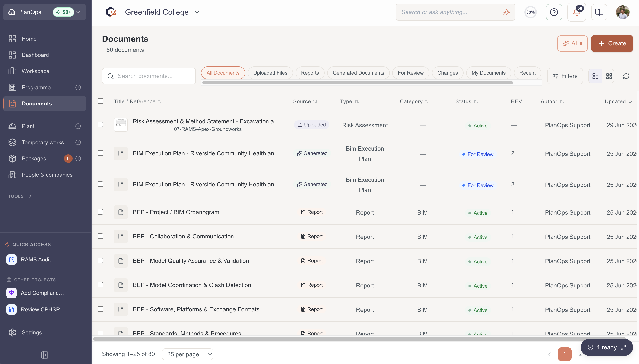Open the book guide icon
The width and height of the screenshot is (639, 364).
click(599, 12)
